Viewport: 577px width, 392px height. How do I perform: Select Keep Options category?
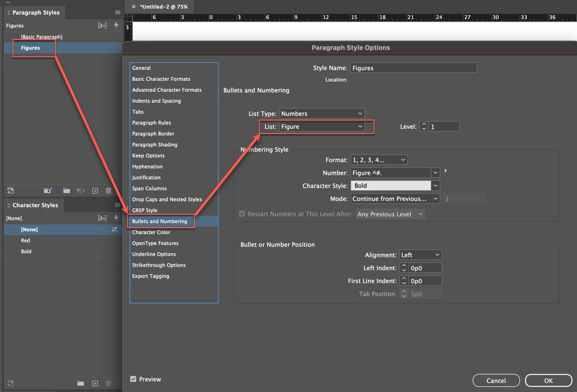pyautogui.click(x=174, y=155)
